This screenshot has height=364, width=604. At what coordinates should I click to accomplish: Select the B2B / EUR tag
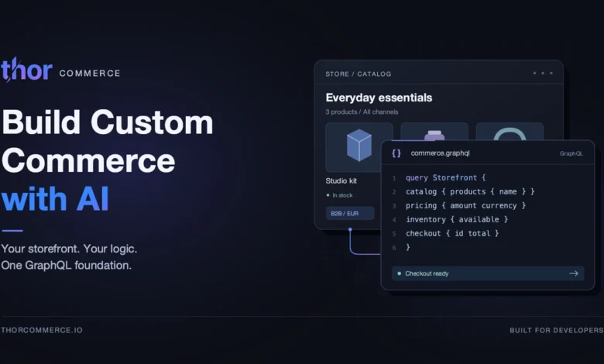(350, 214)
